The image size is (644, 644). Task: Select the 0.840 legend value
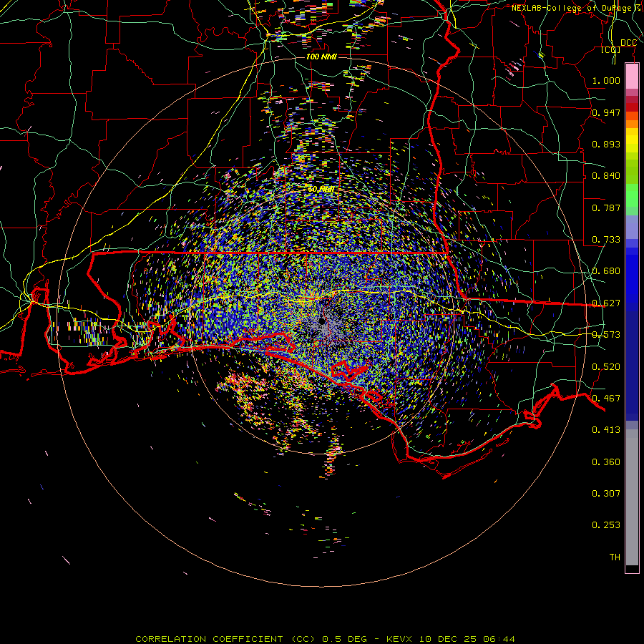point(606,176)
